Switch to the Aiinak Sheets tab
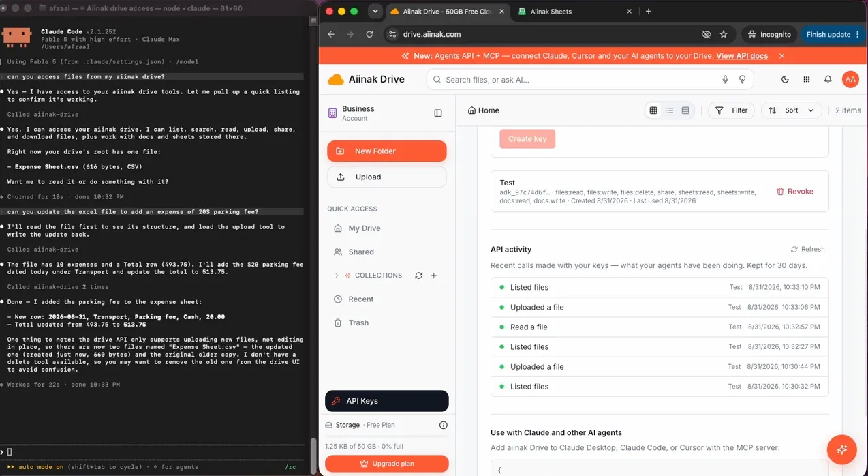This screenshot has height=476, width=868. tap(576, 12)
